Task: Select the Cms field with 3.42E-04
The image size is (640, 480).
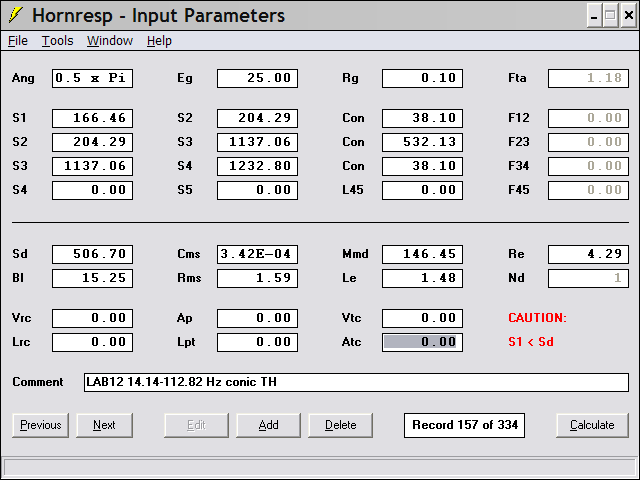Action: coord(258,254)
